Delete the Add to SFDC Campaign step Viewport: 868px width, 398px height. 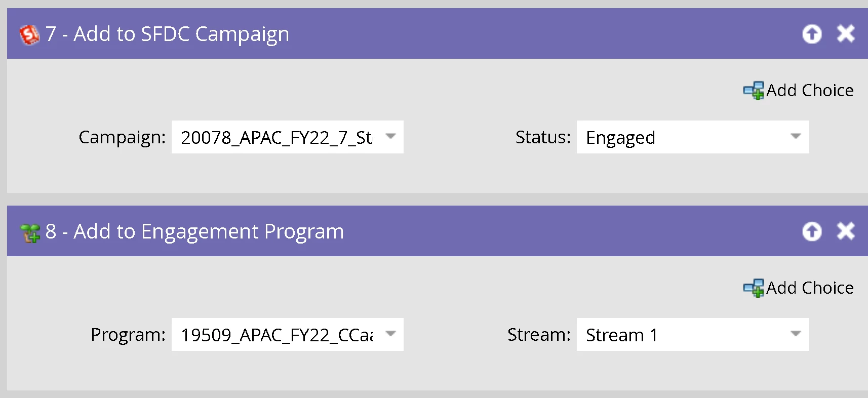846,34
